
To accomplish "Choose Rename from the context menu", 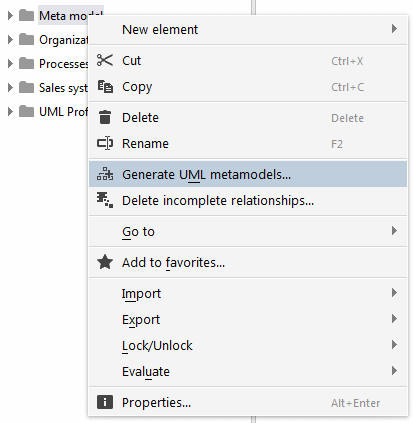I will [x=248, y=144].
